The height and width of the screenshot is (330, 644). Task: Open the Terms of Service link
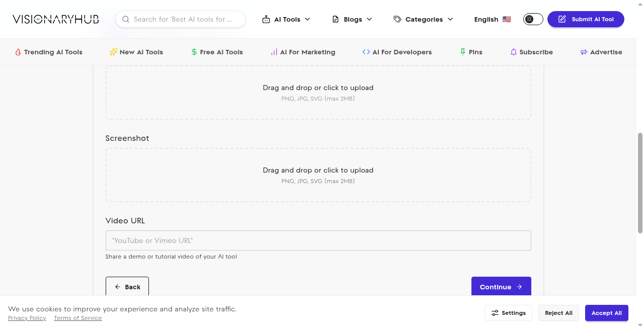pos(78,318)
